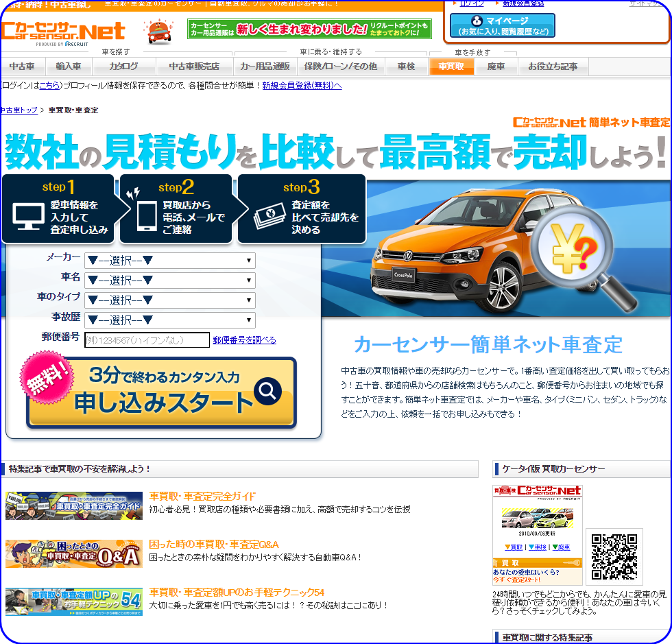This screenshot has height=644, width=672.
Task: Expand the 事故歴 dropdown
Action: 169,320
